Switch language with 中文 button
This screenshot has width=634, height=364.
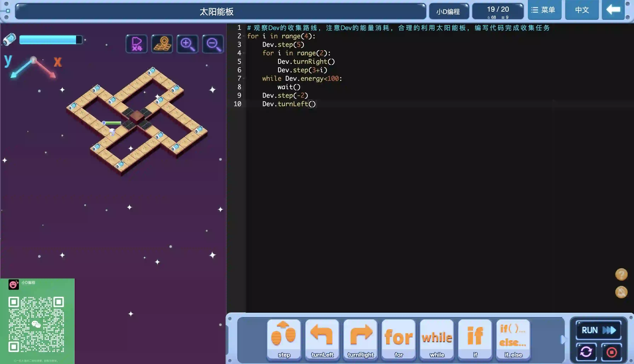click(x=582, y=10)
